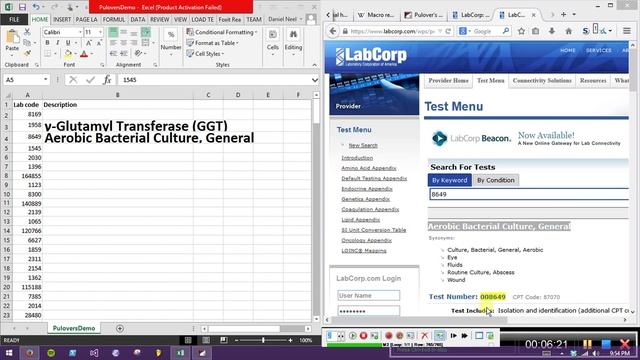Switch to the DATA ribbon tab
This screenshot has height=360, width=640.
pyautogui.click(x=138, y=19)
